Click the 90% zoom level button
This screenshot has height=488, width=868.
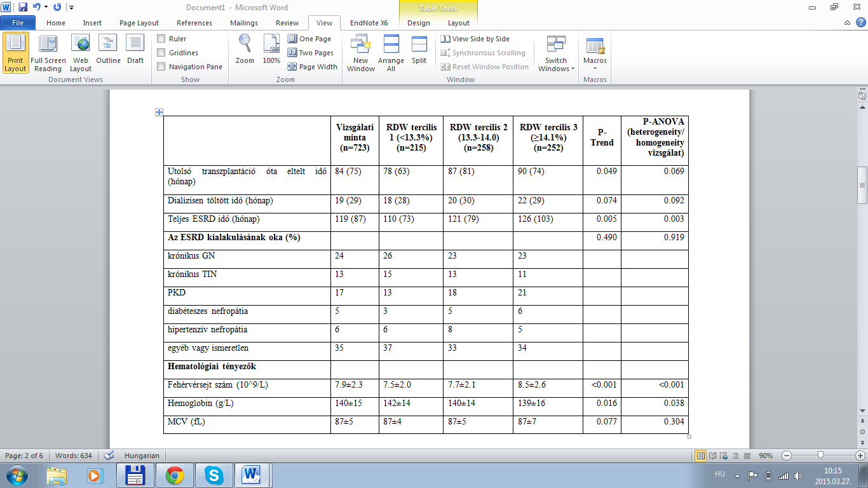tap(765, 456)
